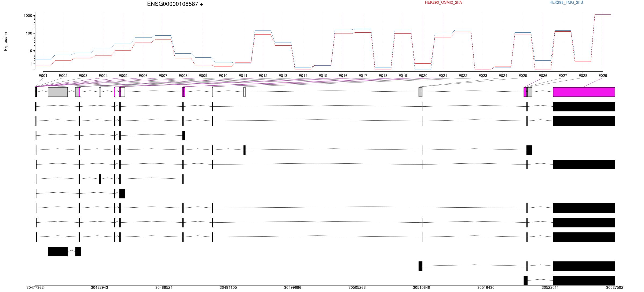Click the 1 tick label on y-axis
Screen dimensions: 644x292
[31, 64]
